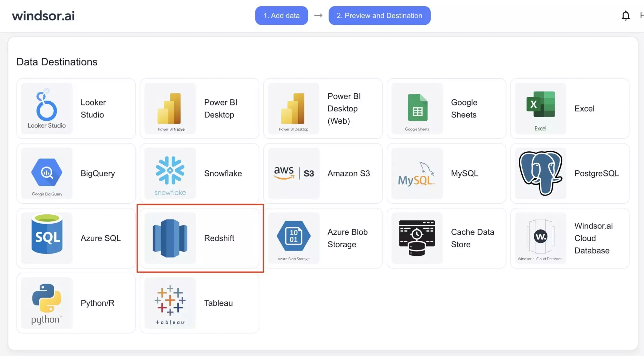
Task: Click the Excel logo icon
Action: (x=541, y=108)
